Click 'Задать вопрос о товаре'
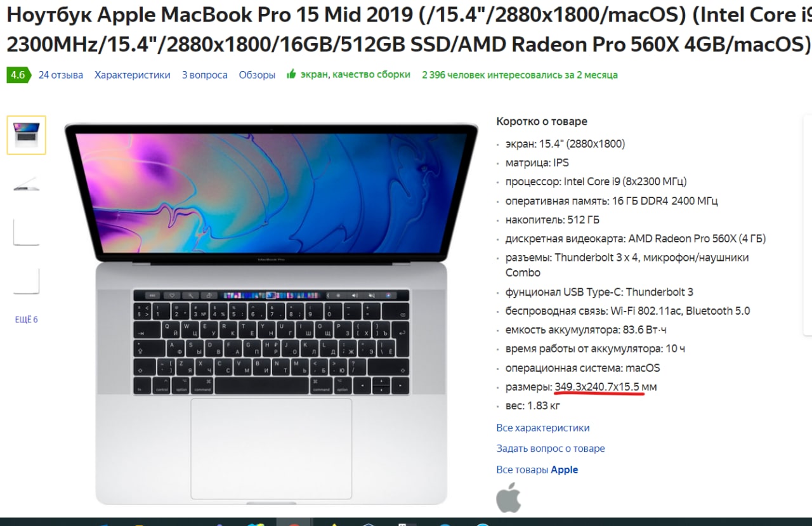The width and height of the screenshot is (812, 526). point(551,449)
